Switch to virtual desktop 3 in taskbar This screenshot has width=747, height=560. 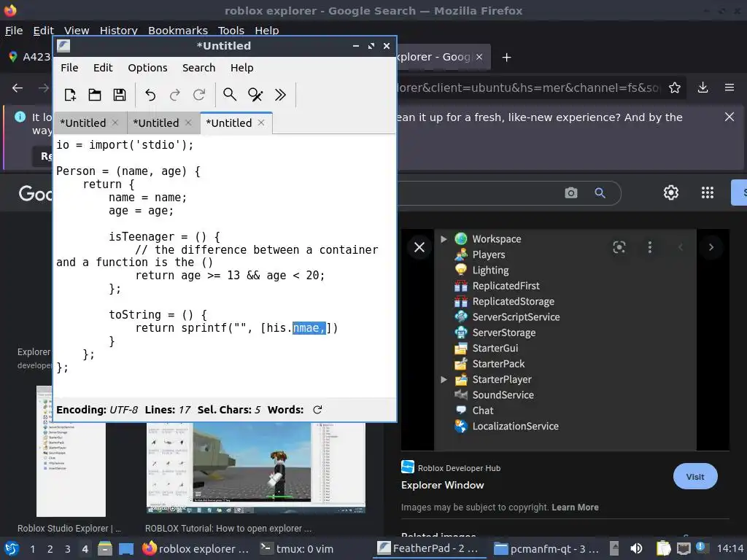(68, 548)
